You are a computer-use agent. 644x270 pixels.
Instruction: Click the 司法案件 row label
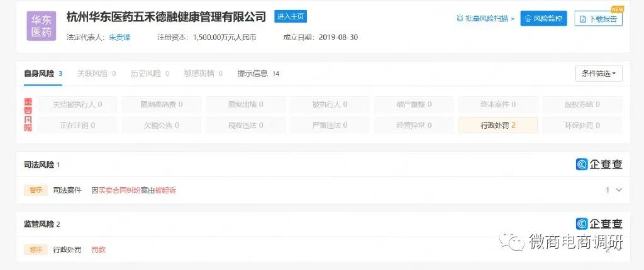(67, 190)
